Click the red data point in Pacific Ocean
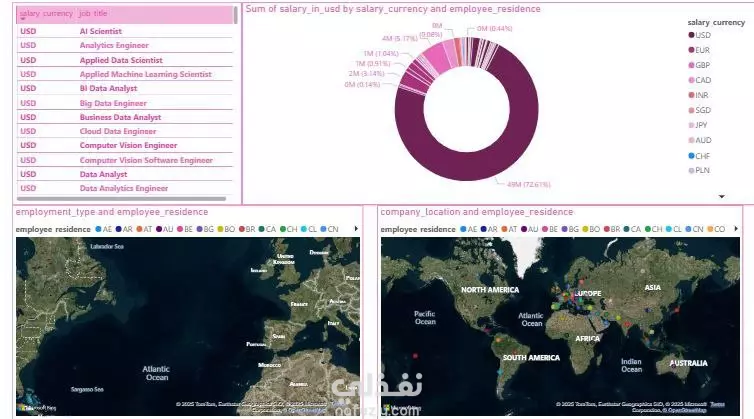The height and width of the screenshot is (419, 754). pos(415,356)
